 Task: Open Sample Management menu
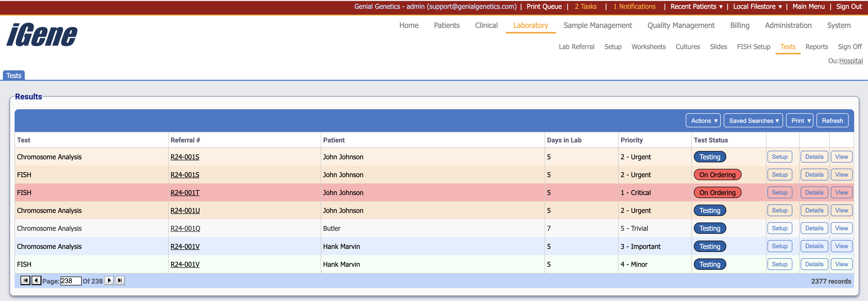pyautogui.click(x=597, y=26)
